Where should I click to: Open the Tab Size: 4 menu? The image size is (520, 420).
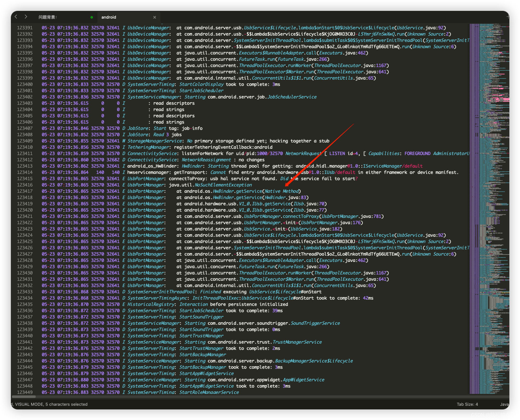point(467,404)
